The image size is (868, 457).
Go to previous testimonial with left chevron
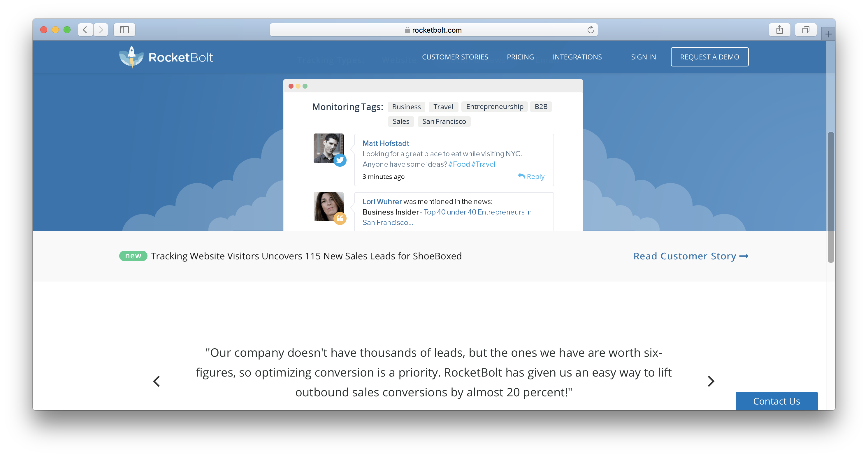click(x=156, y=381)
